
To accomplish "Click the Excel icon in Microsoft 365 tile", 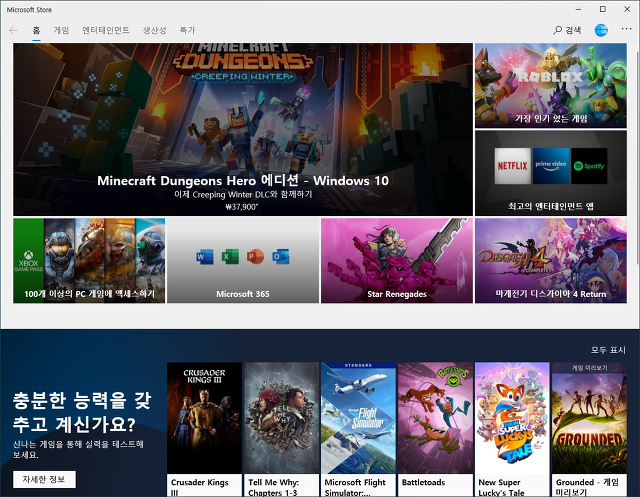I will 230,256.
